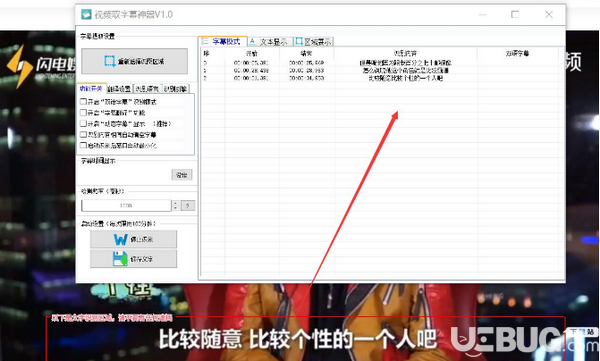
Task: Enable the first checkbox for double-language subtitle mode
Action: click(83, 102)
